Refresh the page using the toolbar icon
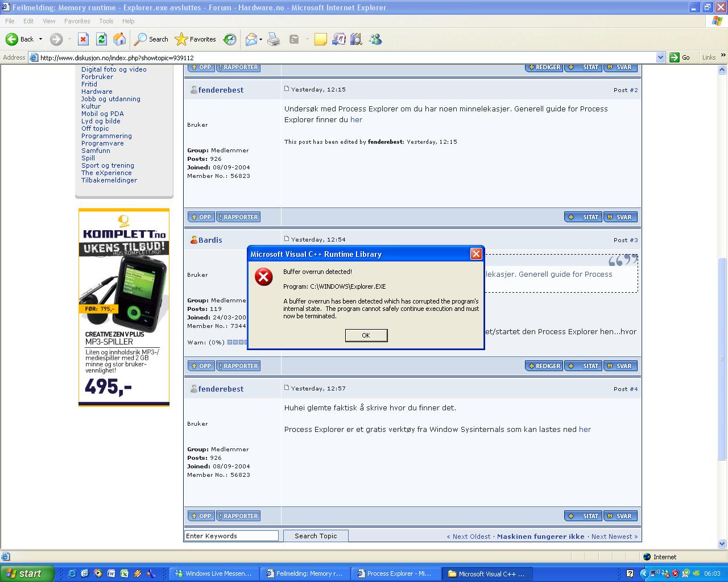Viewport: 728px width, 582px height. point(101,39)
